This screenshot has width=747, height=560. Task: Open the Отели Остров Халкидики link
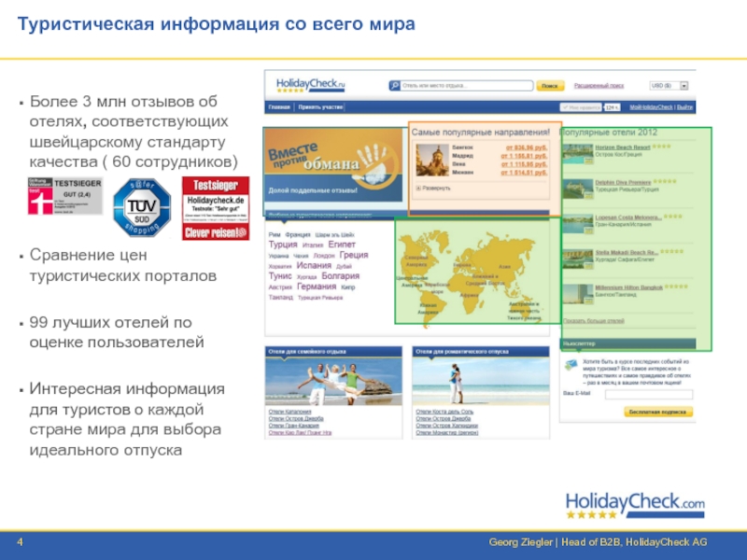pos(447,426)
